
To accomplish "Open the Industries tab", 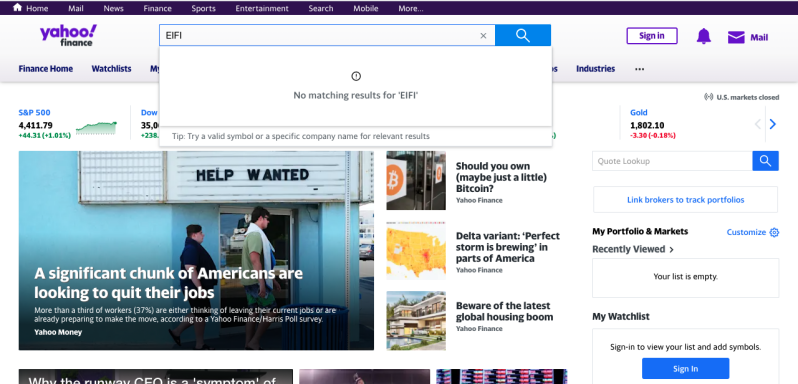I will [595, 69].
